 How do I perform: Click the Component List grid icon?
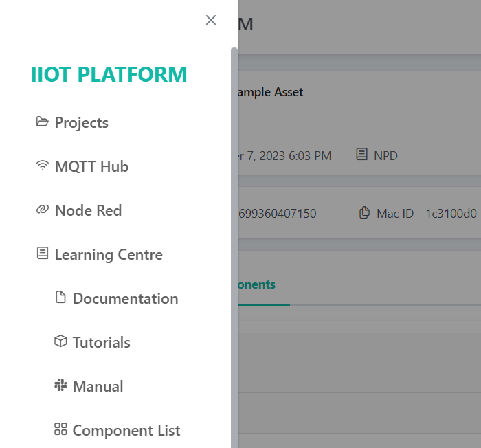pos(60,429)
